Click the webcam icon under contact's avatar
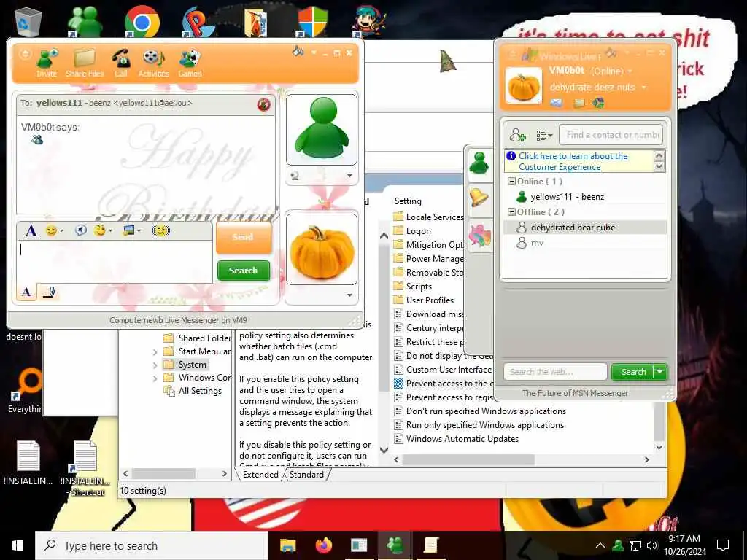 [295, 176]
